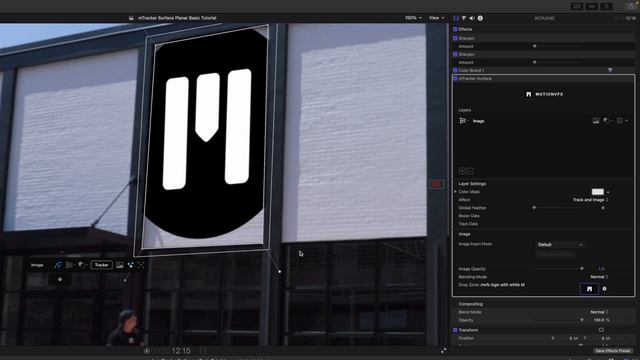This screenshot has height=360, width=640.
Task: Click the Position Y value field
Action: pyautogui.click(x=605, y=338)
